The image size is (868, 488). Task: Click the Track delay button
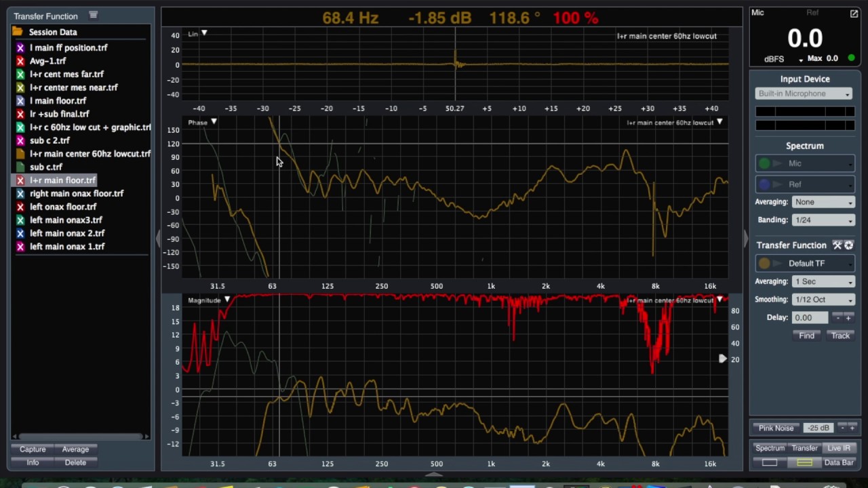tap(840, 335)
